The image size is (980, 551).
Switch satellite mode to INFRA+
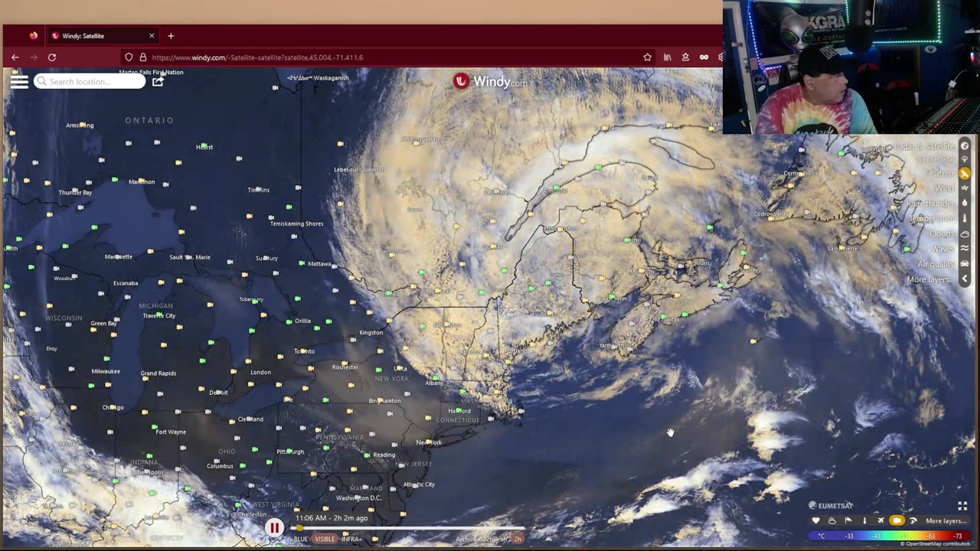[x=351, y=539]
